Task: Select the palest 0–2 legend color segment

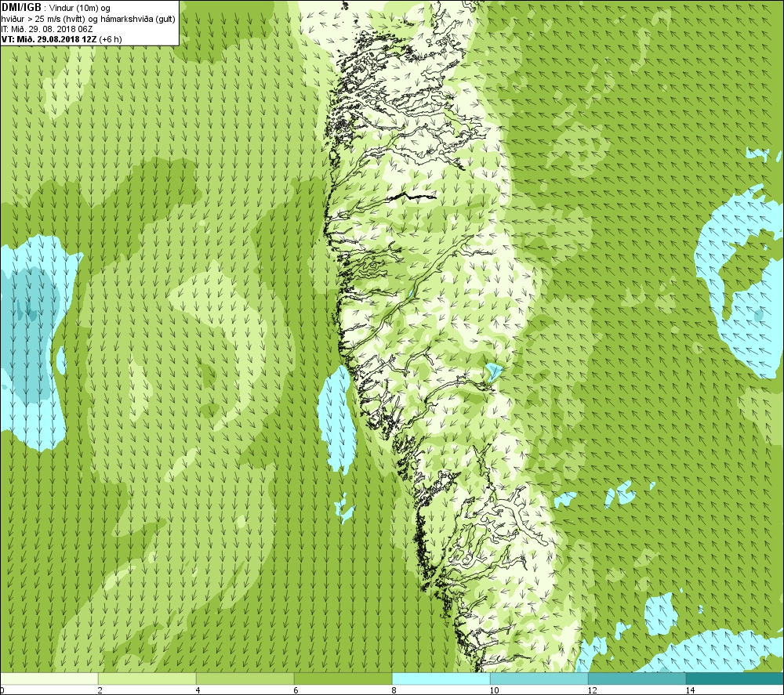Action: (49, 679)
